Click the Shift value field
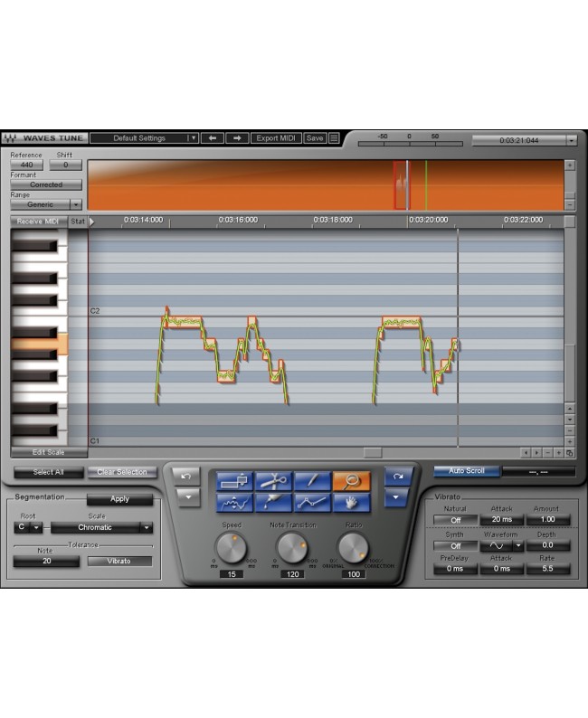This screenshot has height=718, width=588. (x=65, y=165)
